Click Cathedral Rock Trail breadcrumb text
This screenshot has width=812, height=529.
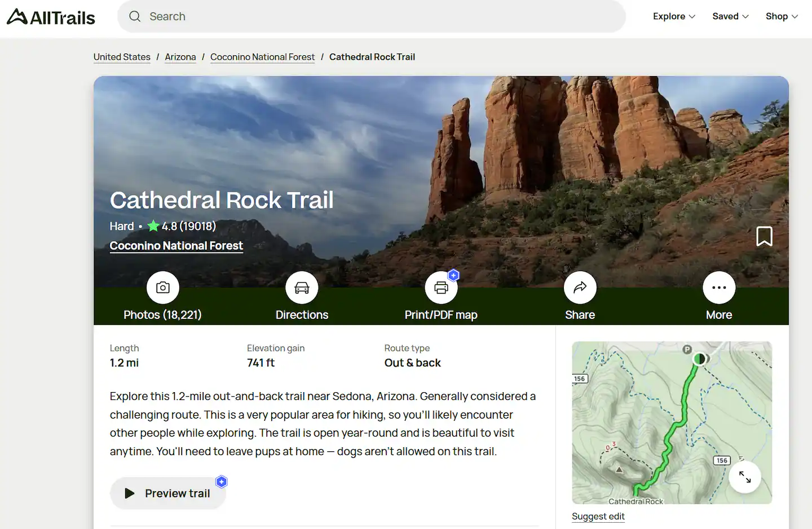pos(372,57)
